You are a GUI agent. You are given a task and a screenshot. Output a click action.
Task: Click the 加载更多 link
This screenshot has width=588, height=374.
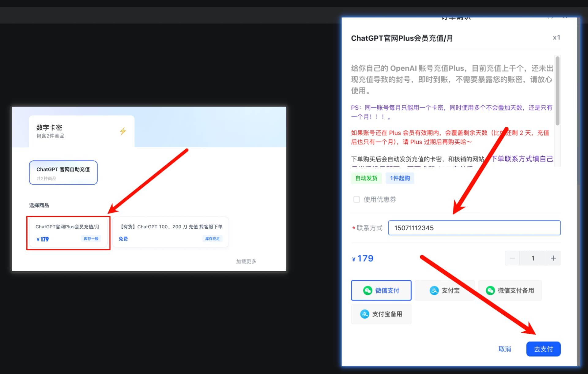pos(246,261)
